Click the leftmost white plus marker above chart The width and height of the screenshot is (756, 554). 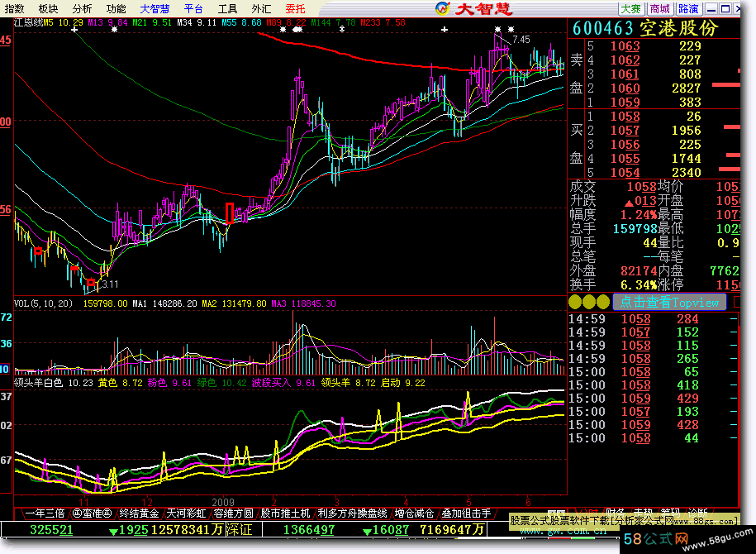tap(74, 30)
